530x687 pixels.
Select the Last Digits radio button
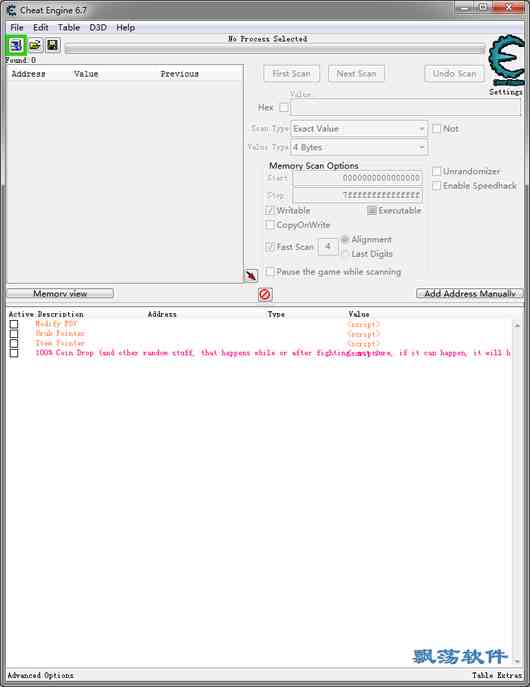(345, 254)
